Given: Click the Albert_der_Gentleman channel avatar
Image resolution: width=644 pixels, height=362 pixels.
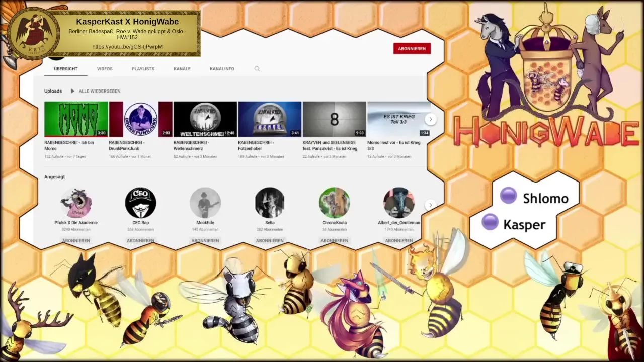Looking at the screenshot, I should pyautogui.click(x=399, y=203).
